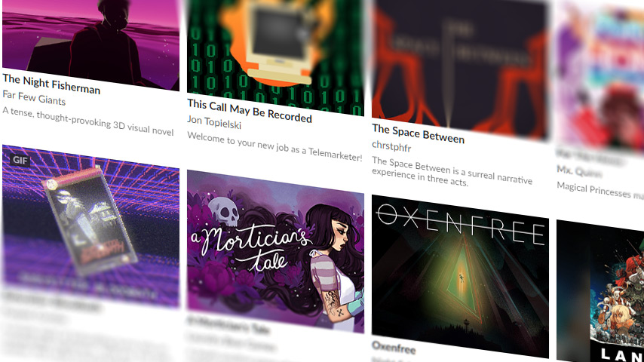Click the GIF badge on the VHS thumbnail

click(x=20, y=159)
